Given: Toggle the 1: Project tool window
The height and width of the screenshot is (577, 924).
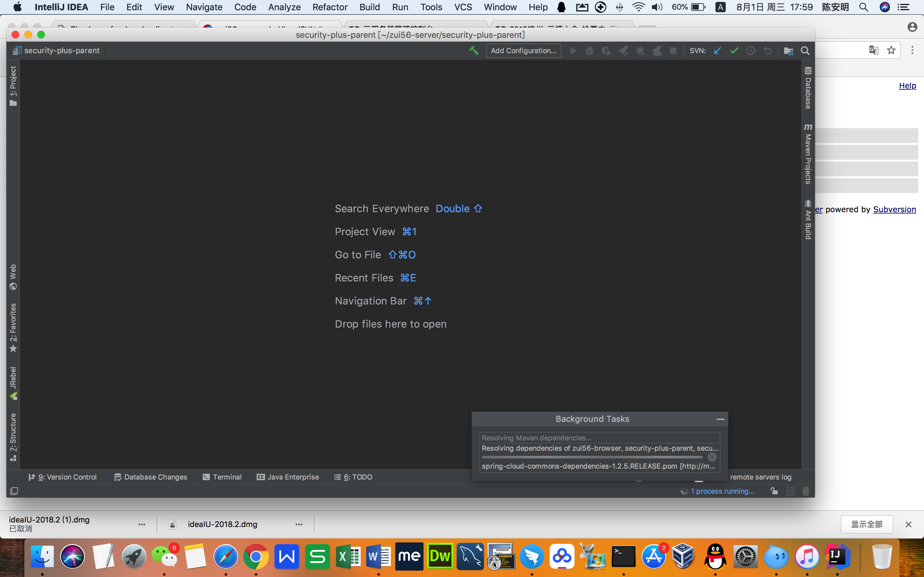Looking at the screenshot, I should (x=13, y=86).
